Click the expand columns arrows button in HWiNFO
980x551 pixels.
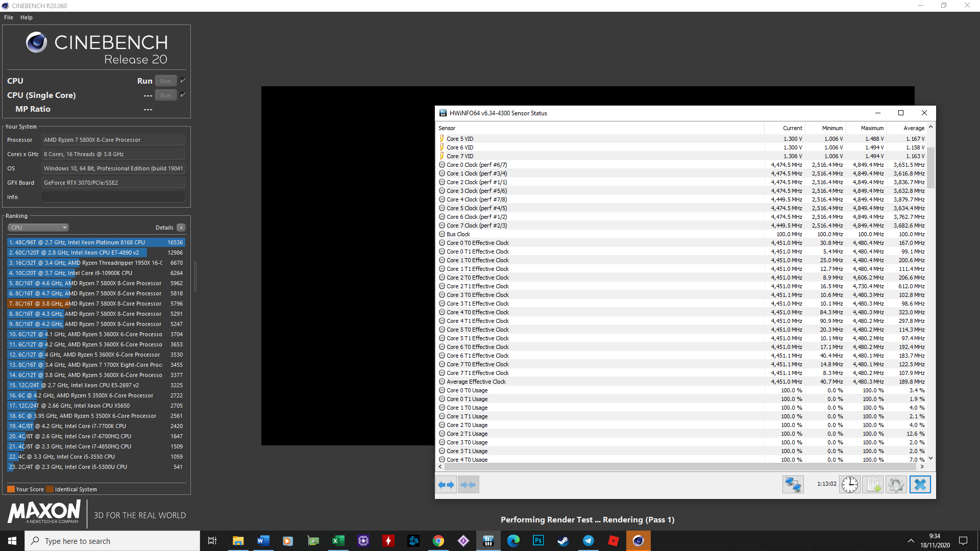pos(446,485)
